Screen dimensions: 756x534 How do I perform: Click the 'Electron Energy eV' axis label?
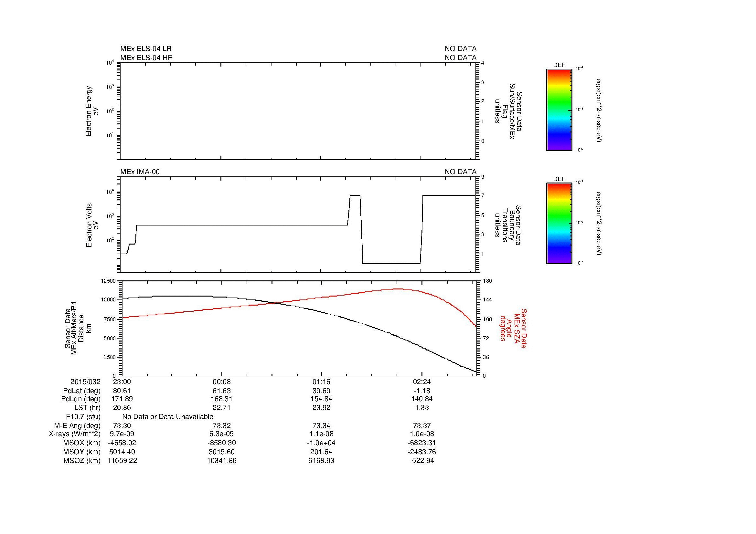[x=92, y=111]
